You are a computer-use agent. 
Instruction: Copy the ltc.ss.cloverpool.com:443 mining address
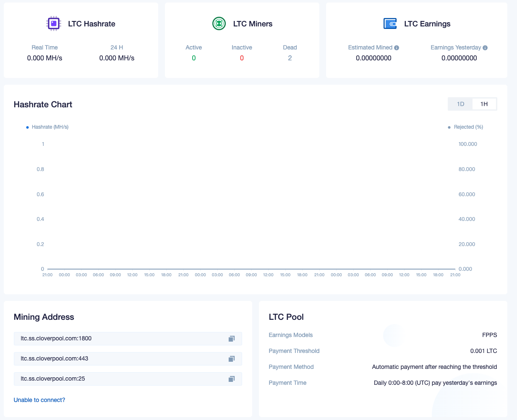coord(231,359)
